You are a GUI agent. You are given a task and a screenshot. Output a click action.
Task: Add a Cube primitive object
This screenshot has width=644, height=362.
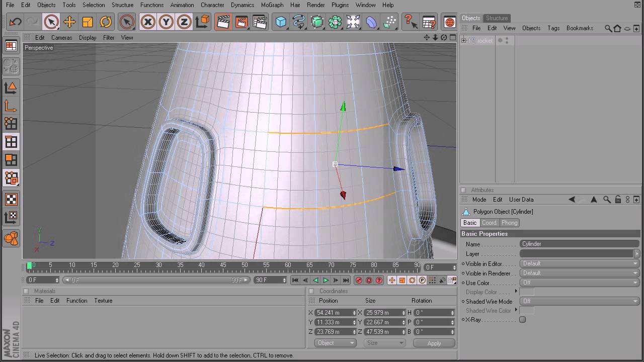coord(281,22)
